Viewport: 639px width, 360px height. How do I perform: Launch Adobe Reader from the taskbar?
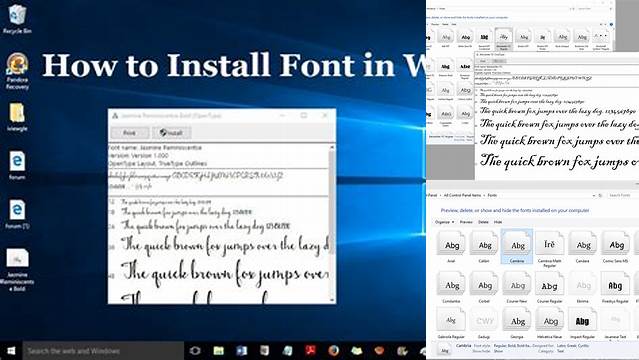click(311, 351)
